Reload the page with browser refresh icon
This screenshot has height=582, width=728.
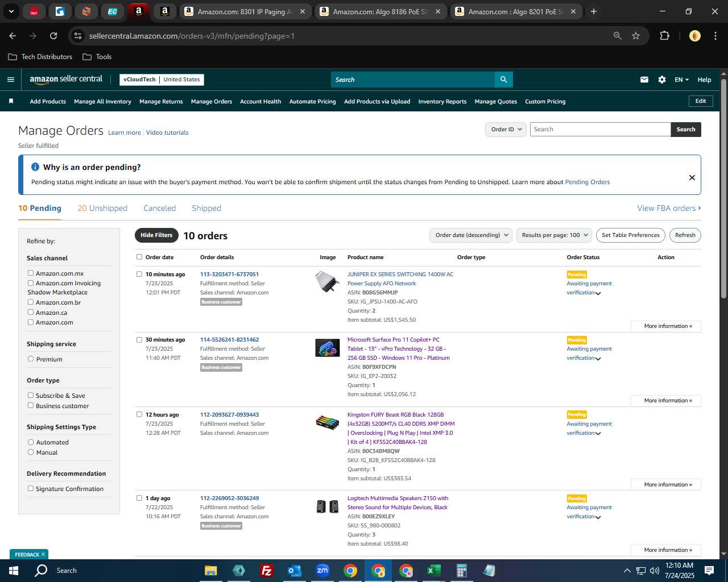(53, 36)
